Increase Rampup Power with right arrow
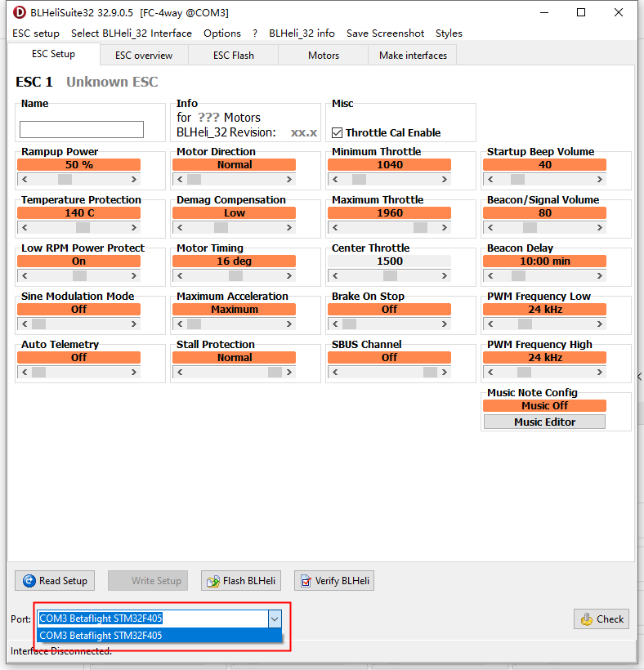The image size is (644, 670). pyautogui.click(x=134, y=180)
